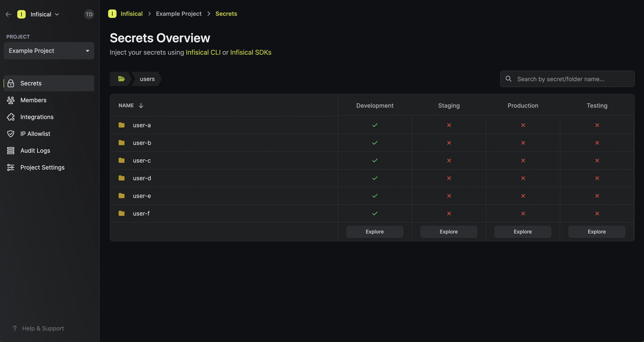Click the Project Settings sliders icon
Viewport: 644px width, 342px height.
point(11,167)
